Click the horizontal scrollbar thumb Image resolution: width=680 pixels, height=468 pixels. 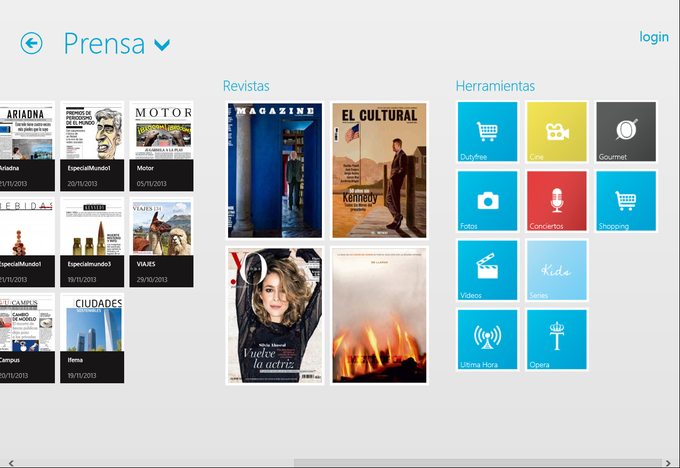click(478, 463)
